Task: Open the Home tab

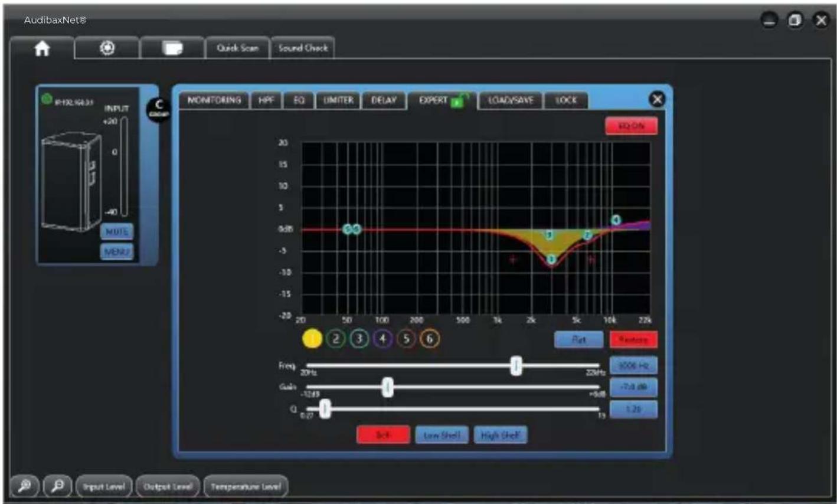Action: pos(42,48)
